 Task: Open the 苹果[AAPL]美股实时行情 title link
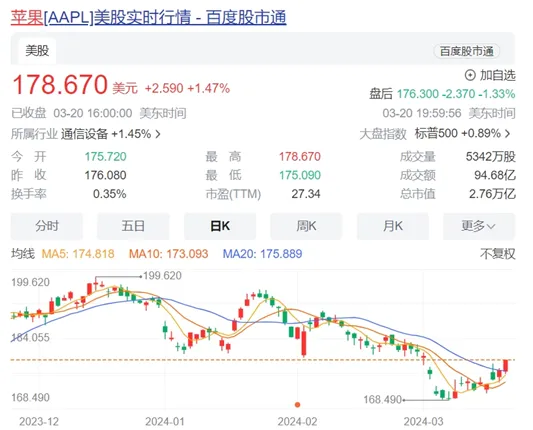(149, 17)
